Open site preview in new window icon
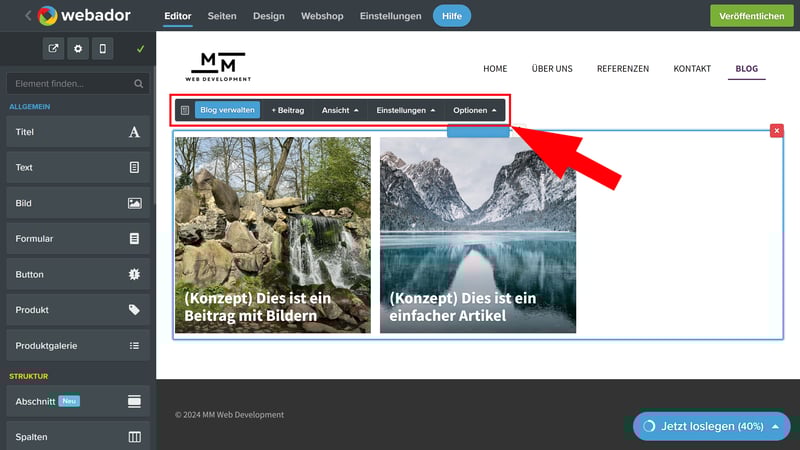The height and width of the screenshot is (450, 800). tap(54, 48)
